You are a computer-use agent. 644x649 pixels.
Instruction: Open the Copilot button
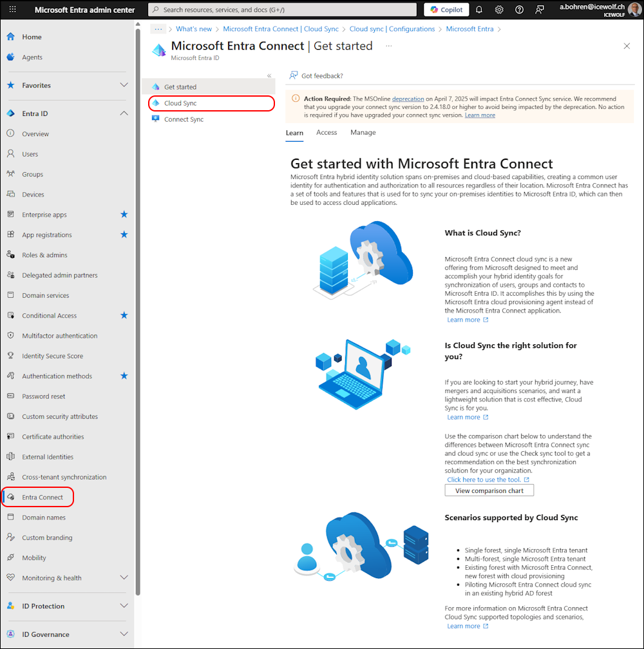tap(446, 10)
